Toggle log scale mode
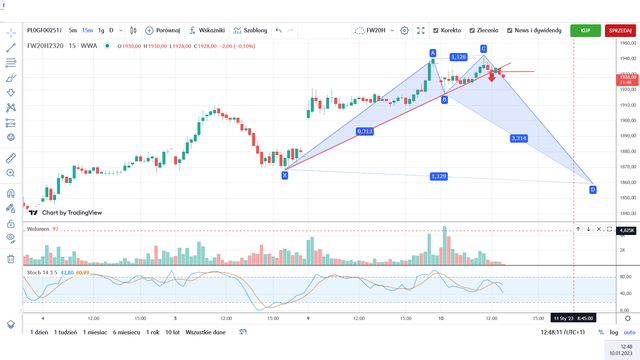This screenshot has height=360, width=640. click(x=613, y=332)
